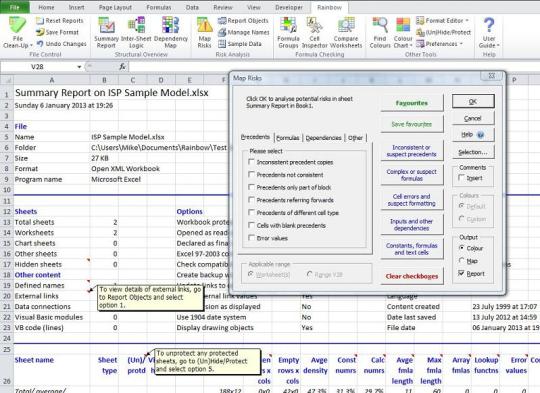
Task: Open the Cell Inspector tool
Action: [314, 33]
